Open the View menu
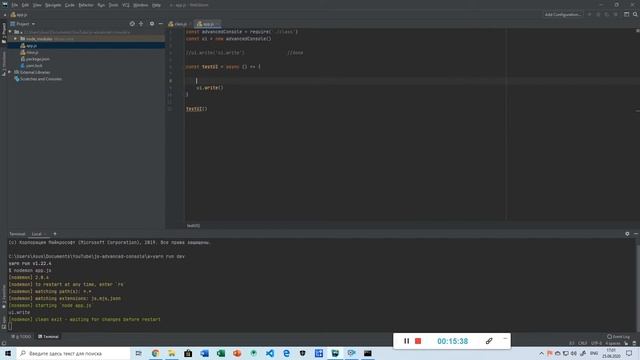Viewport: 640px width, 360px height. coord(37,5)
